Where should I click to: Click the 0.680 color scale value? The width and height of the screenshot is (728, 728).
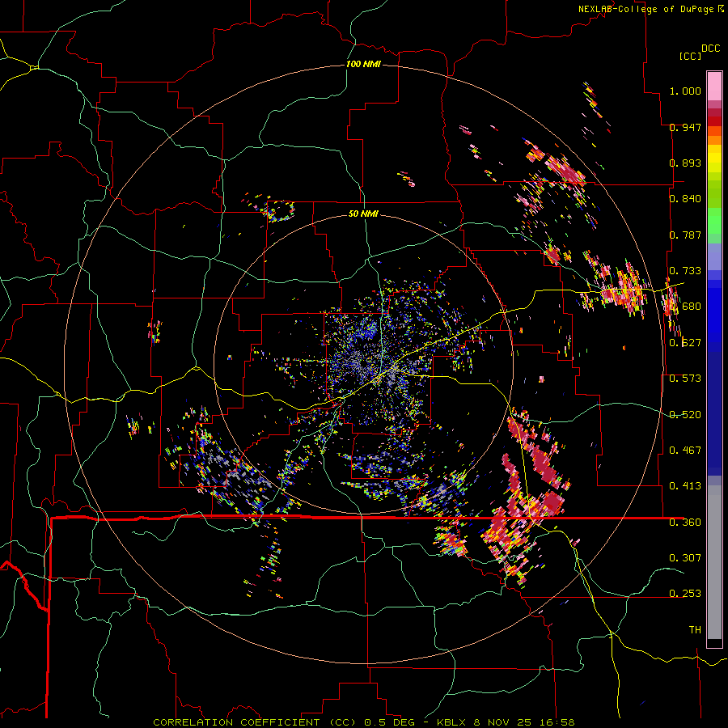pos(685,307)
